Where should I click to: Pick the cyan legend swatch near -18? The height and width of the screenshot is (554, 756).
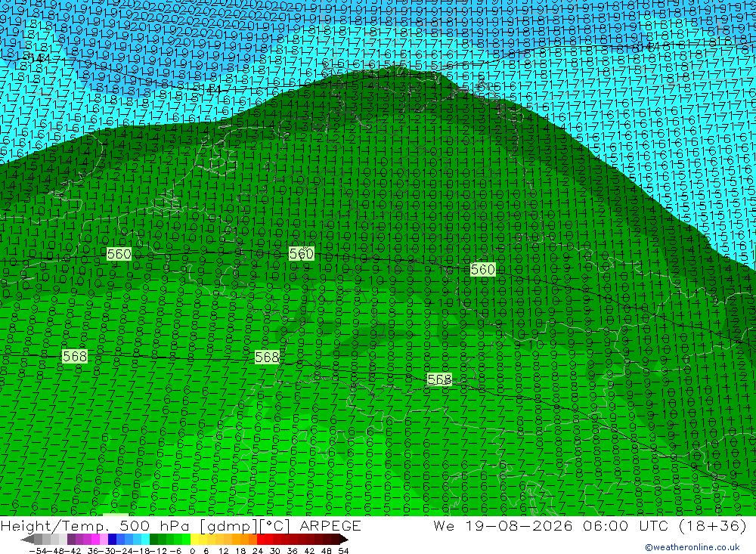[145, 540]
